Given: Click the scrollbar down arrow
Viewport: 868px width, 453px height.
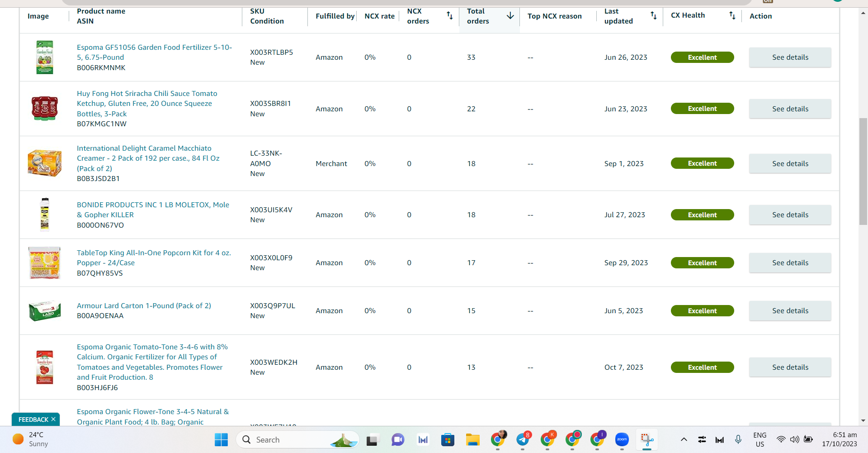Looking at the screenshot, I should (x=863, y=420).
